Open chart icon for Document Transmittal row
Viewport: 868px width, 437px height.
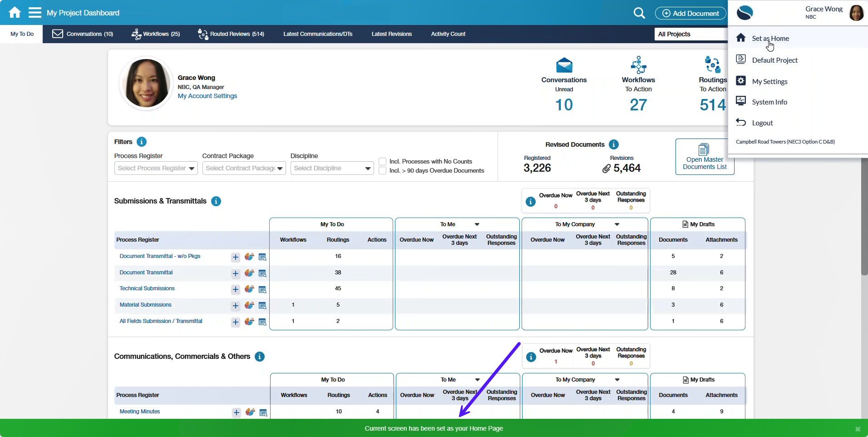(249, 273)
